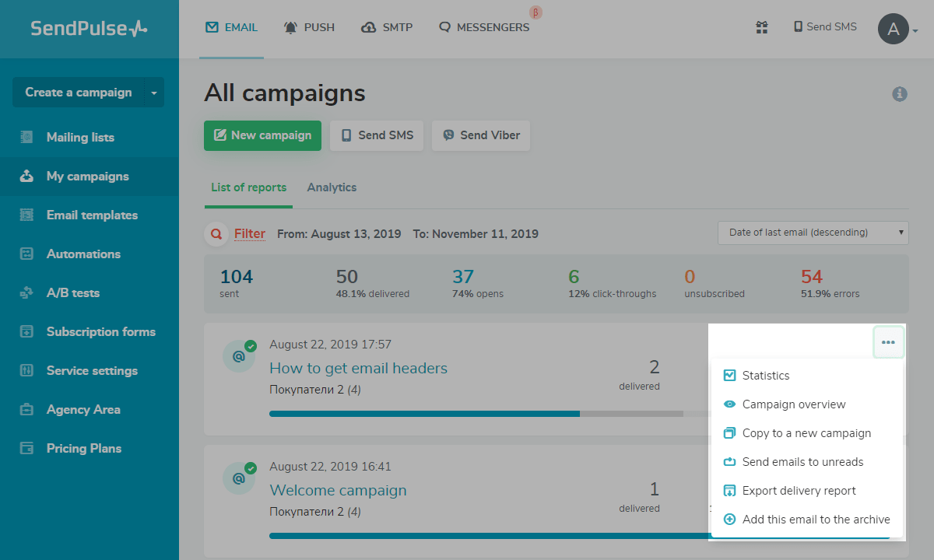Click the gift icon in top bar
Screen dimensions: 934x560
point(761,27)
